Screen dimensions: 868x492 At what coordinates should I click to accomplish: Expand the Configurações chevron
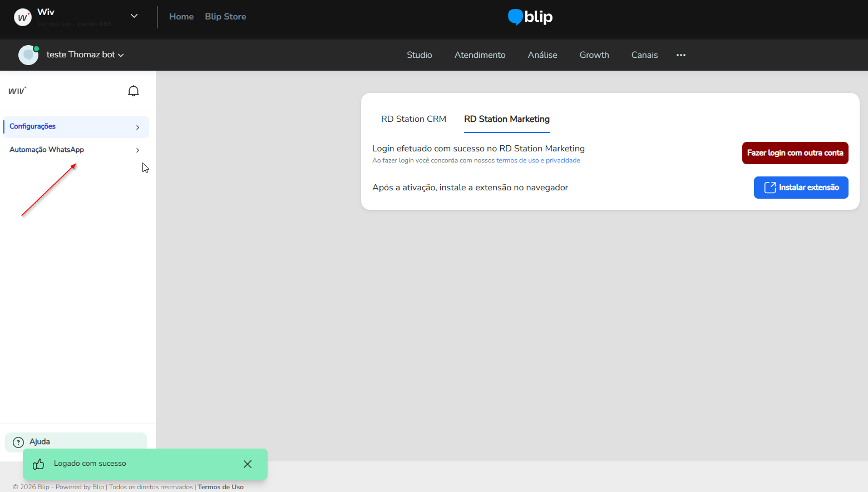point(138,127)
